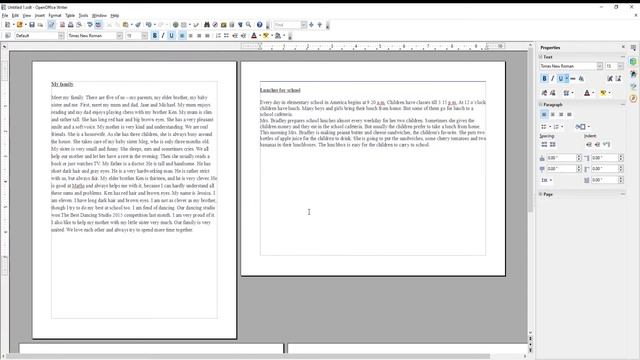This screenshot has width=640, height=360.
Task: Click the Font Color swatch in toolbar
Action: coord(254,36)
